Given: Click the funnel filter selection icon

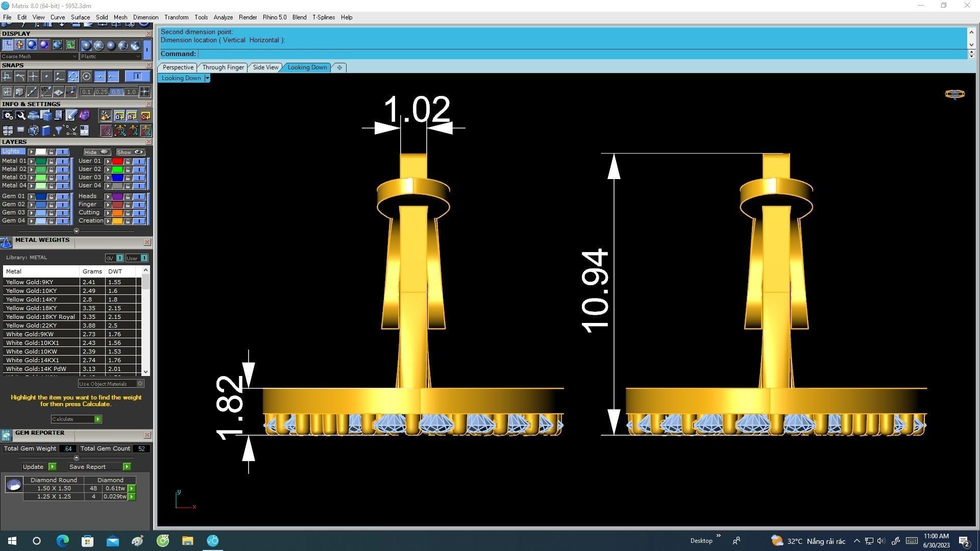Looking at the screenshot, I should pos(59,131).
